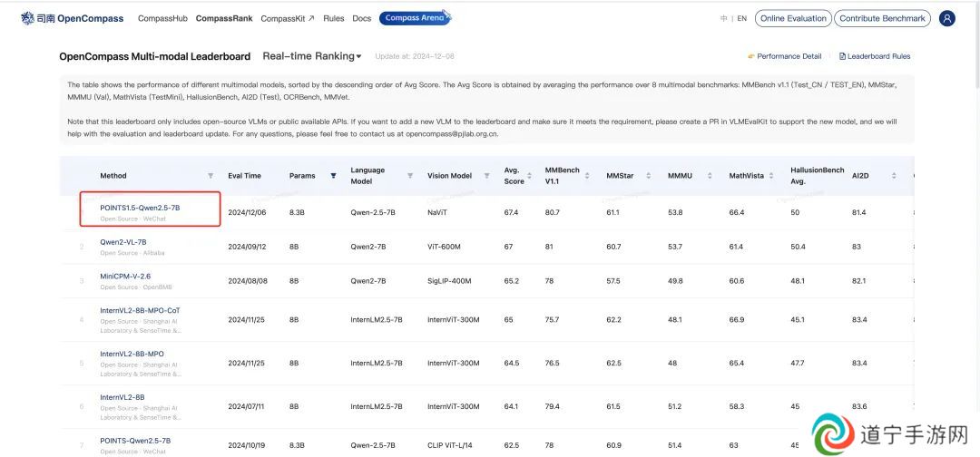Open InternVL2-8B-MPO model link
Screen dimensions: 980x457
click(132, 354)
